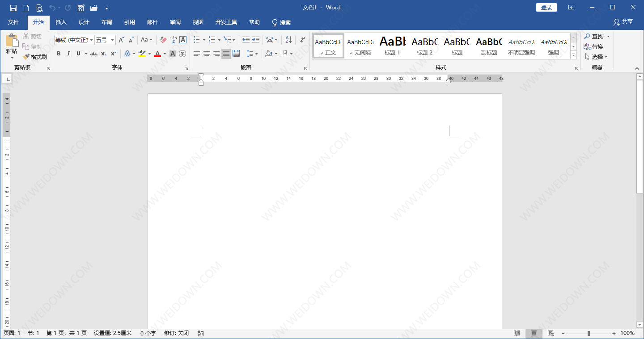Image resolution: width=644 pixels, height=339 pixels.
Task: Click the enclosed character (字) icon
Action: click(x=182, y=54)
